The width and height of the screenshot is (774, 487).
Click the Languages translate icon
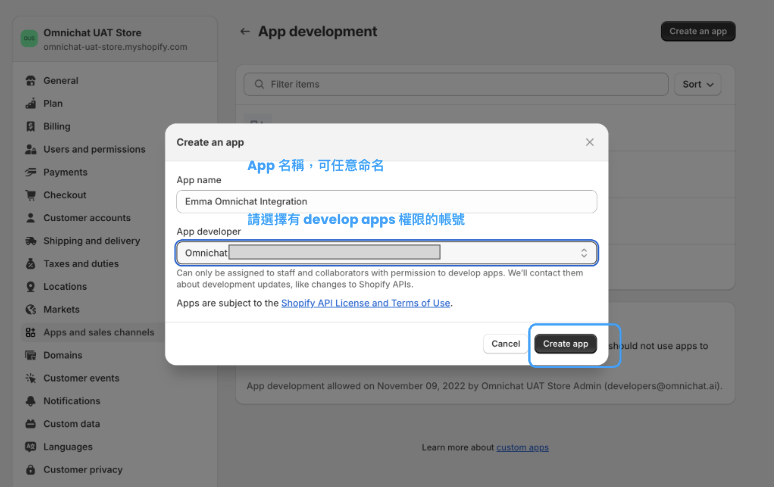coord(31,447)
